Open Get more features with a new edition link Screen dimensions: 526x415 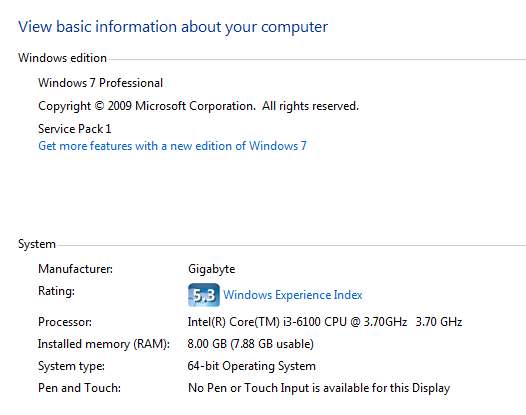tap(172, 146)
